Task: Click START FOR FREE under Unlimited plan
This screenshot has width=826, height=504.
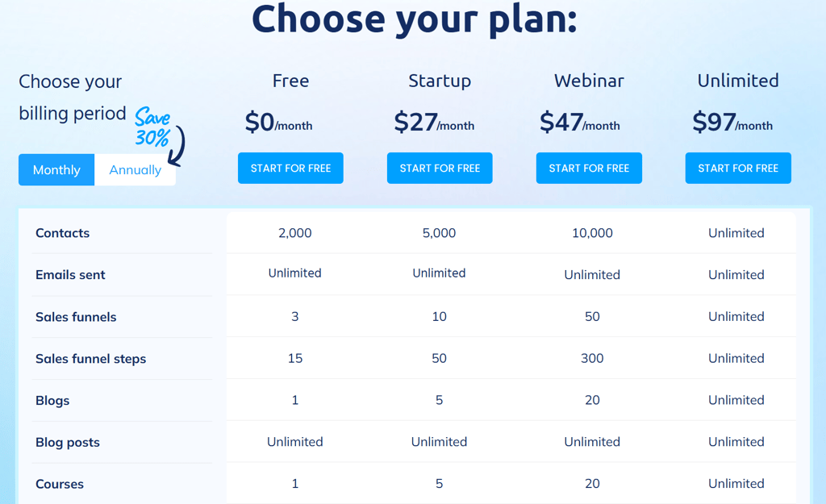Action: [738, 168]
